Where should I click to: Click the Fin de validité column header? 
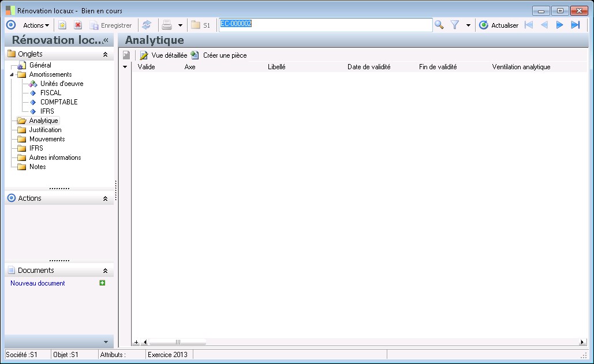coord(438,67)
